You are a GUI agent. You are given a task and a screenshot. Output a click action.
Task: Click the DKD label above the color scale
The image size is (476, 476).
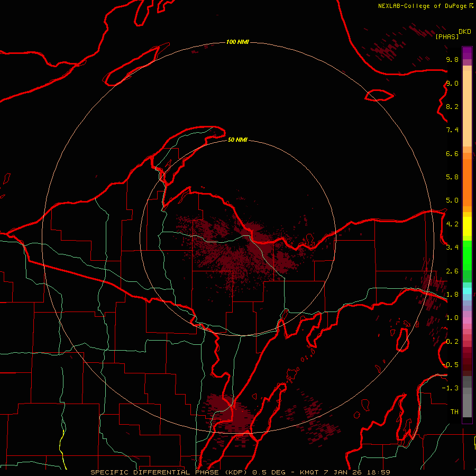[x=465, y=31]
